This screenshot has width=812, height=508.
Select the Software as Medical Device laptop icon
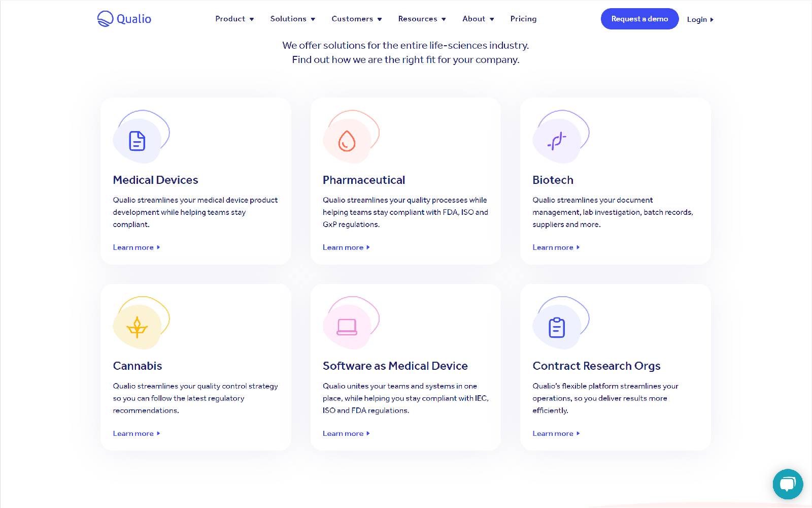click(347, 327)
